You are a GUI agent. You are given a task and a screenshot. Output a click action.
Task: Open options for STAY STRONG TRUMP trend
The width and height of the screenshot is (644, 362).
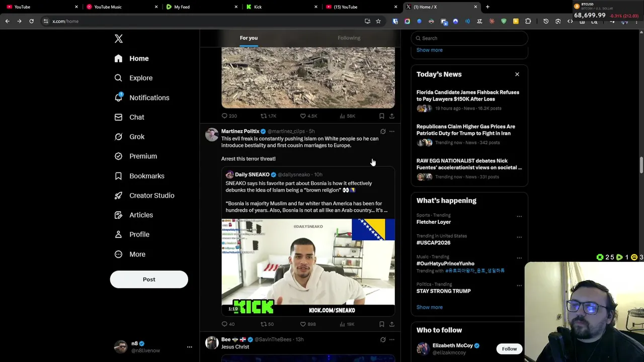(x=519, y=286)
